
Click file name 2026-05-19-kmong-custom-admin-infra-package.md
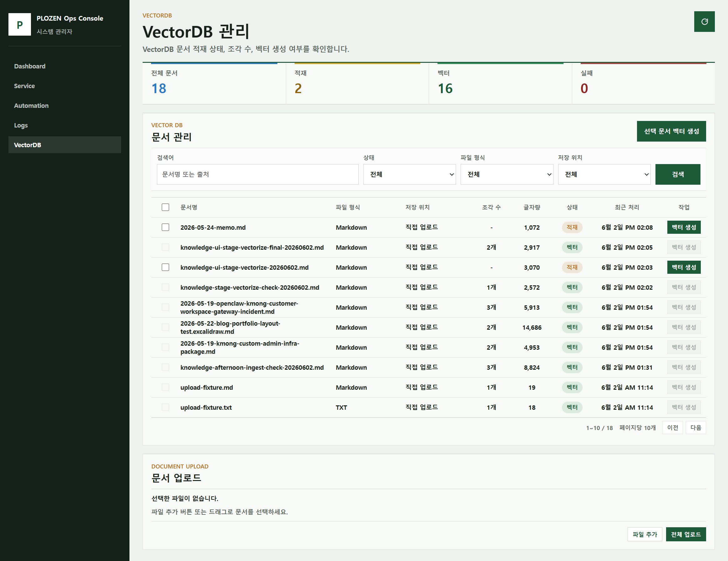coord(240,348)
